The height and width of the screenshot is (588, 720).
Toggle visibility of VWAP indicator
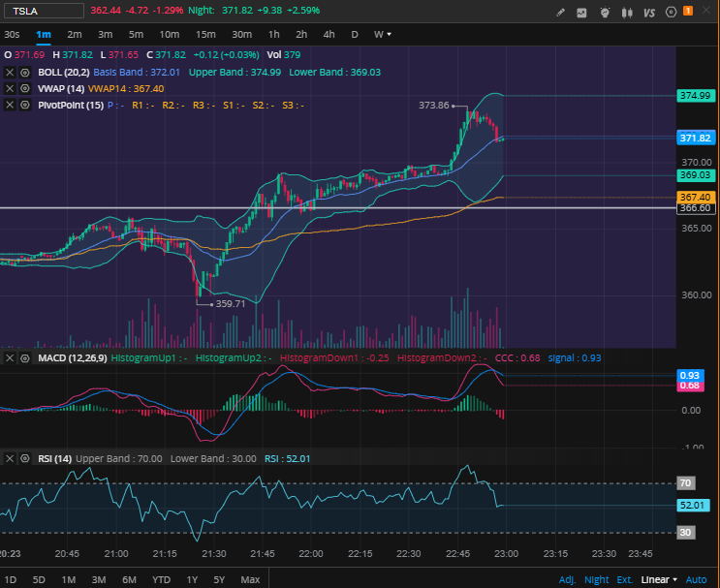click(x=25, y=88)
